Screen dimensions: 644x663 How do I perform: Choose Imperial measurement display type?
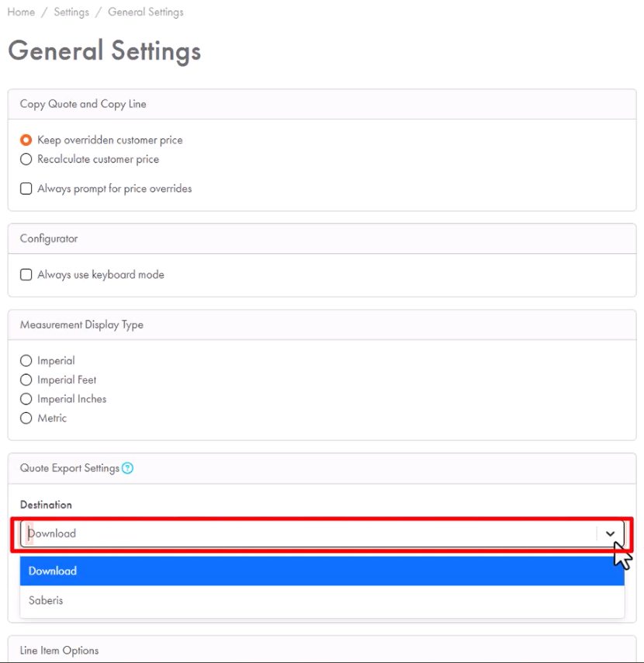point(26,361)
